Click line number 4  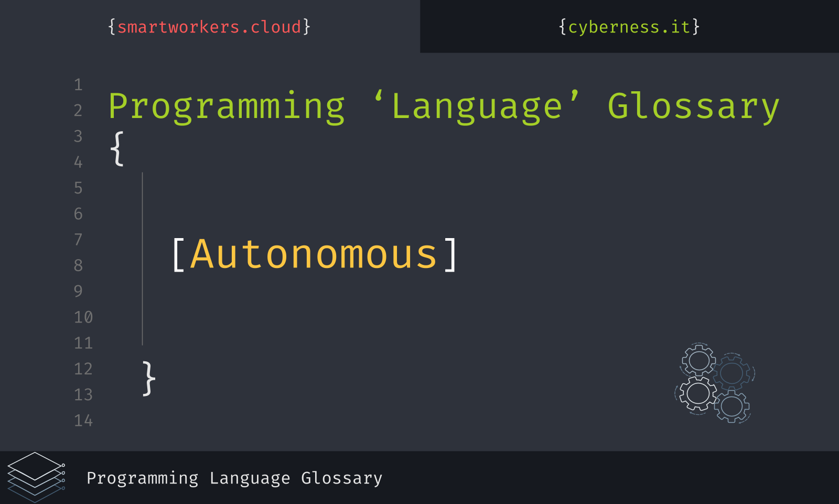[78, 162]
